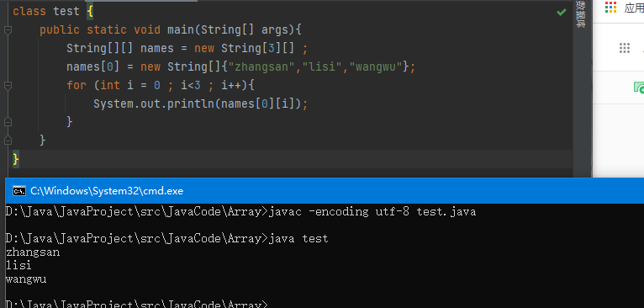644x308 pixels.
Task: Click the "wangwu" string literal in code
Action: [376, 66]
